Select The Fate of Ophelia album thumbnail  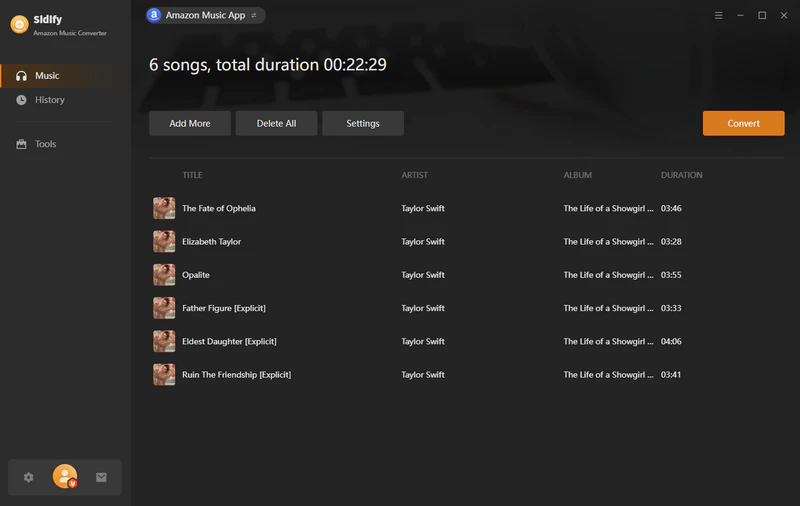coord(164,208)
